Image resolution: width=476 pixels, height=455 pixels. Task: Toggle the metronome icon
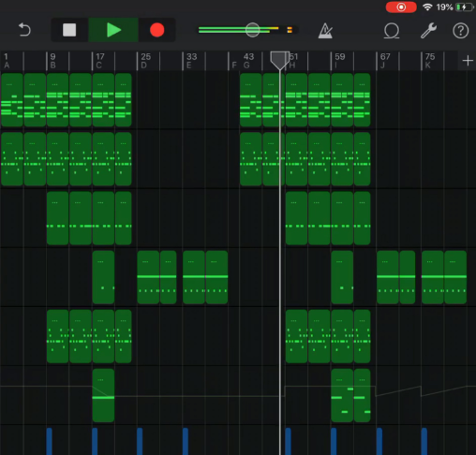click(x=325, y=31)
